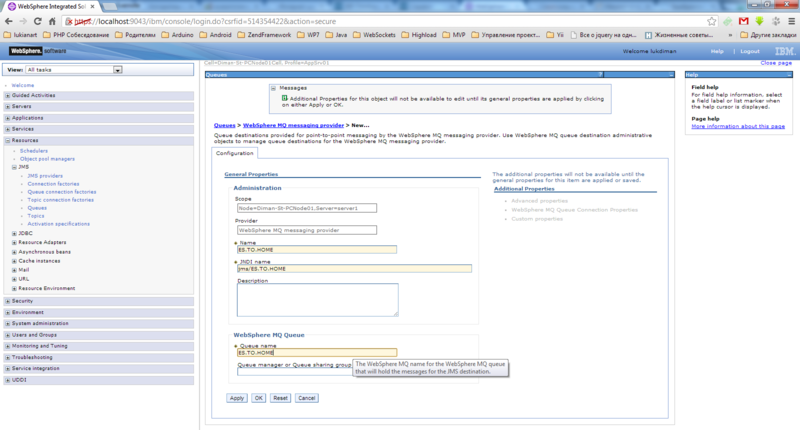Viewport: 800px width, 430px height.
Task: Open Queue connection factories link
Action: pos(62,192)
